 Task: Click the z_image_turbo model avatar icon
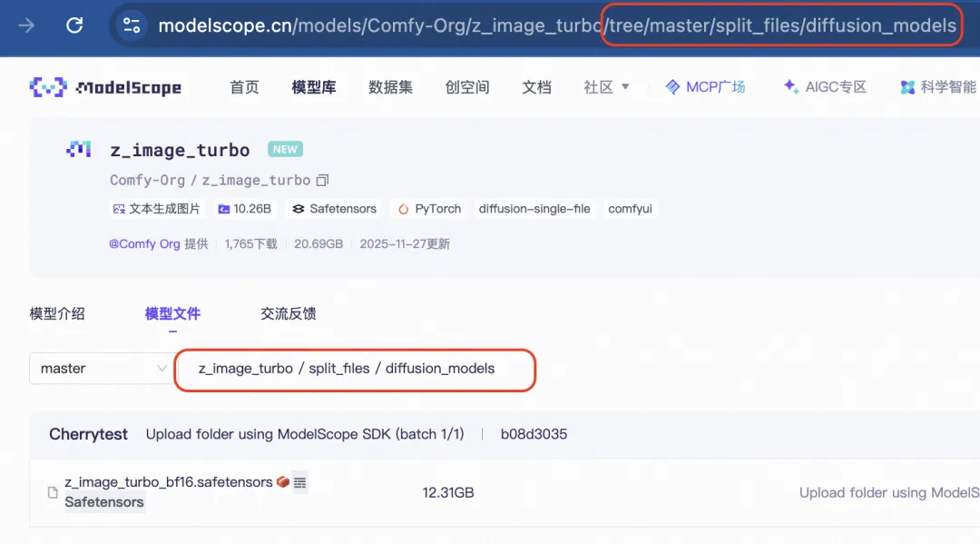(79, 150)
